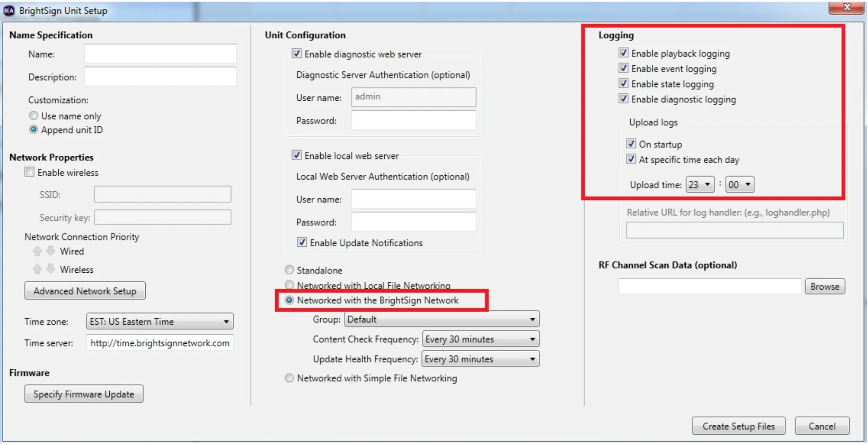
Task: Browse for RF Channel Scan Data file
Action: [x=825, y=286]
